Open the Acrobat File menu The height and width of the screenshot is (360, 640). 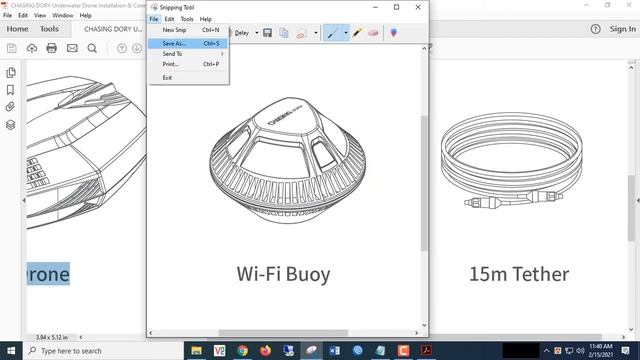click(x=7, y=15)
